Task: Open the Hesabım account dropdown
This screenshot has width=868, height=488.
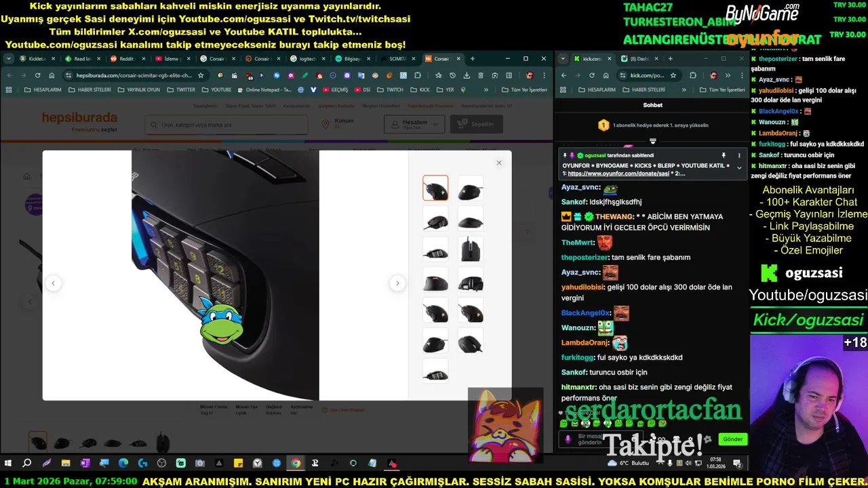Action: coord(414,125)
